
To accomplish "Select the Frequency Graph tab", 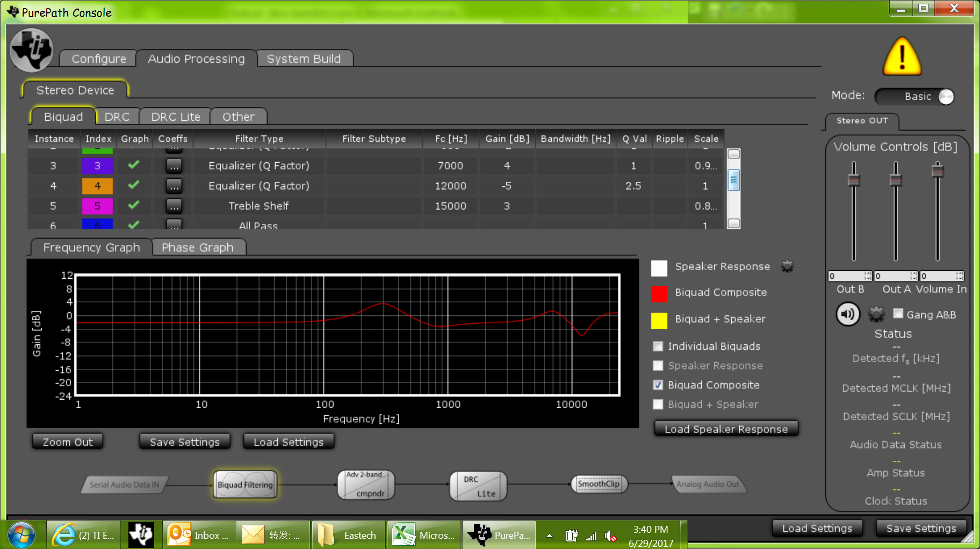I will (x=91, y=248).
